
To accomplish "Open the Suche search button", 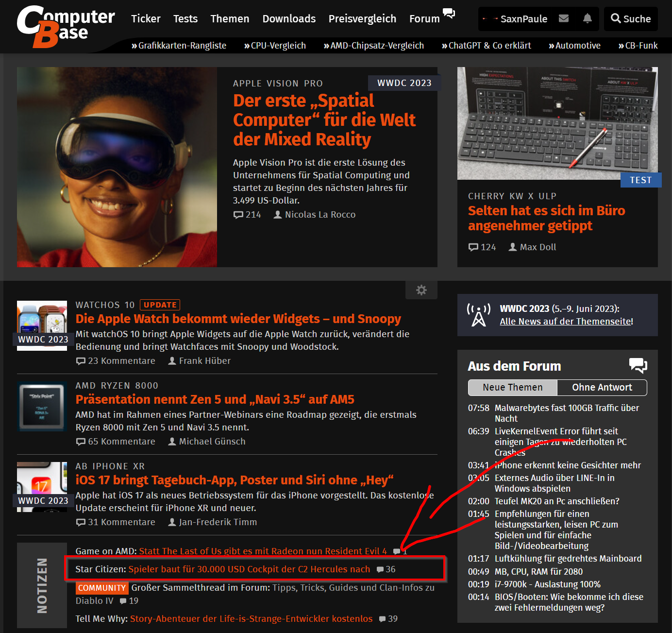I will click(x=631, y=19).
